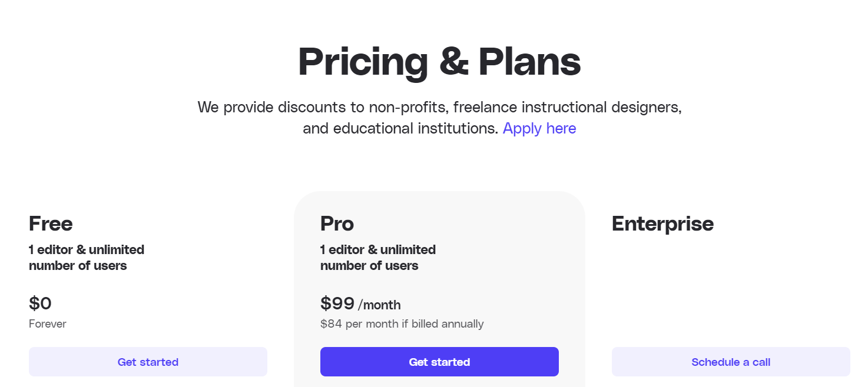The image size is (868, 387).
Task: Click the $84 billed annually note
Action: 402,323
